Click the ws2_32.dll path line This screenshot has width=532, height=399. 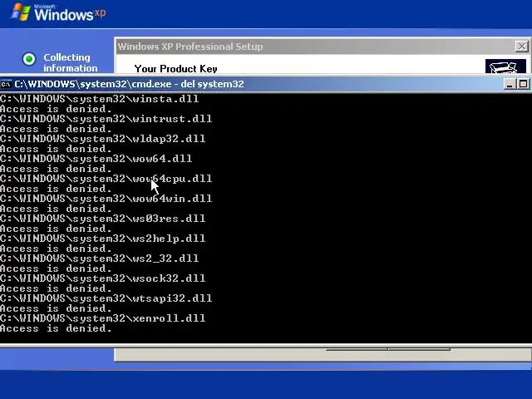100,259
